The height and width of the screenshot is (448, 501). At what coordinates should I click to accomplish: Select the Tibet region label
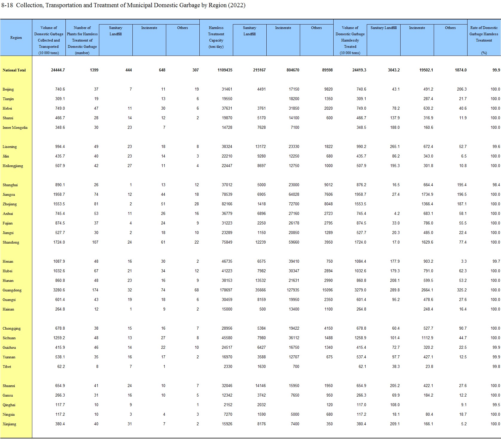[7, 367]
